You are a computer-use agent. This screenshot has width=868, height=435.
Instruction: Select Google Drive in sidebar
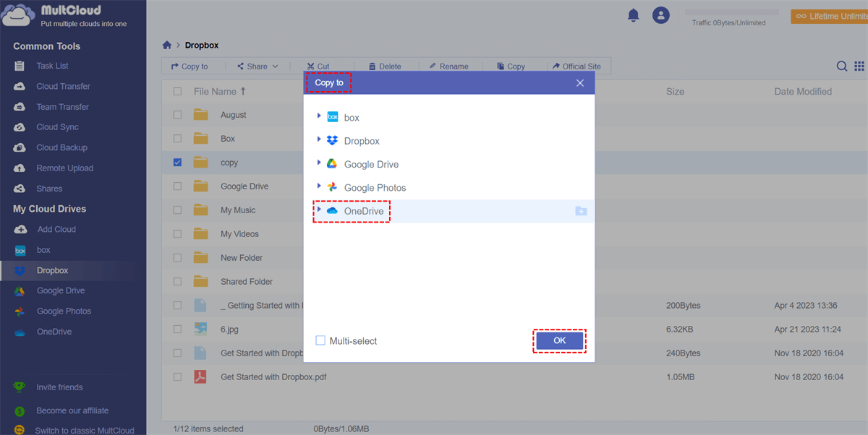[x=61, y=290]
